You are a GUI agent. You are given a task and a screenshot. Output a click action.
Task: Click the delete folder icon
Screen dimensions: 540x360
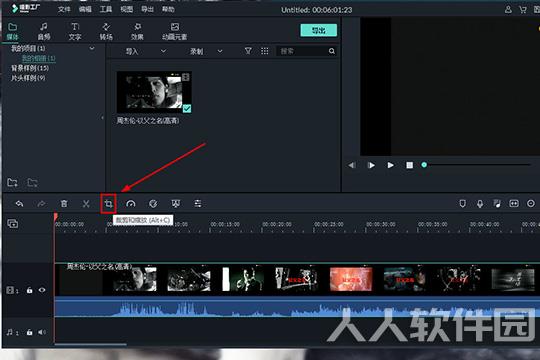pyautogui.click(x=32, y=182)
